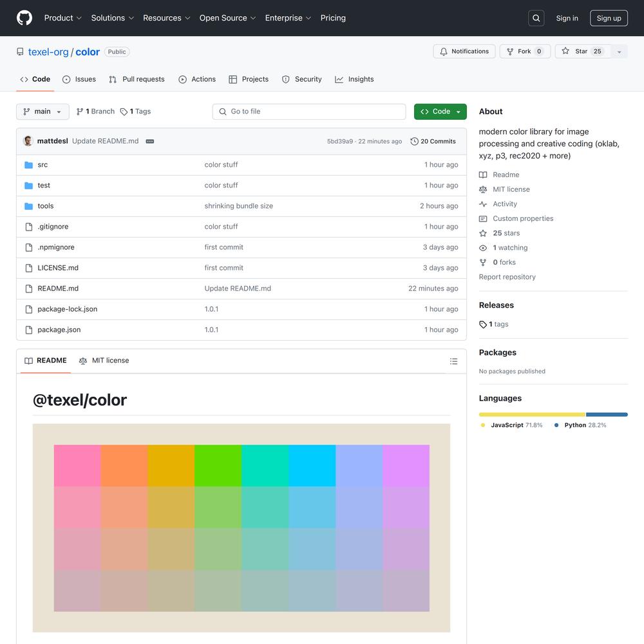Image resolution: width=644 pixels, height=644 pixels.
Task: Open the src folder icon
Action: click(x=28, y=165)
